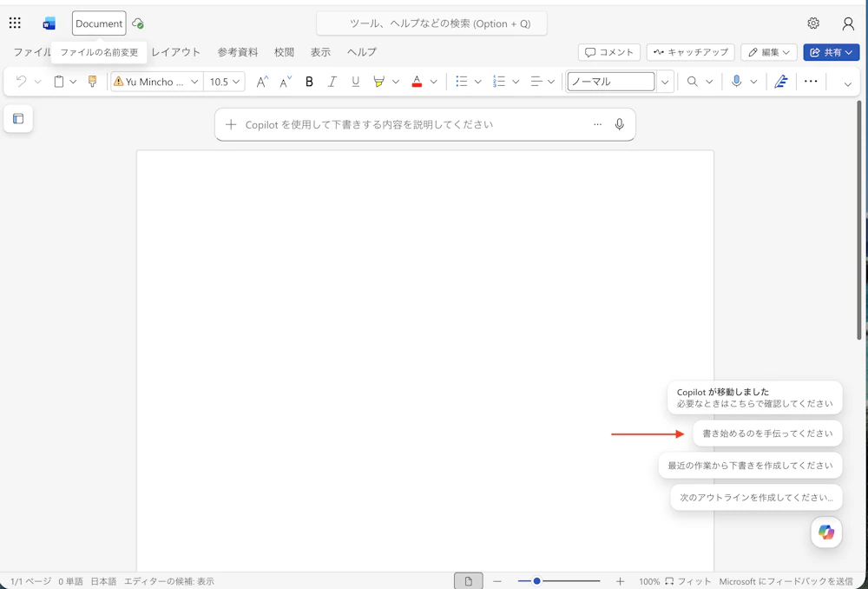Viewport: 868px width, 589px height.
Task: Click the キャッチアップ button
Action: [x=691, y=52]
